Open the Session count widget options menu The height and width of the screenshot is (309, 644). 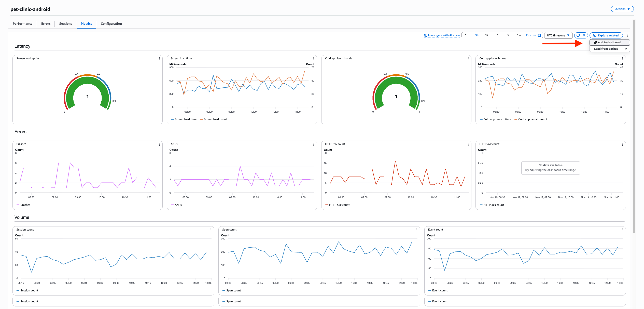pos(211,230)
